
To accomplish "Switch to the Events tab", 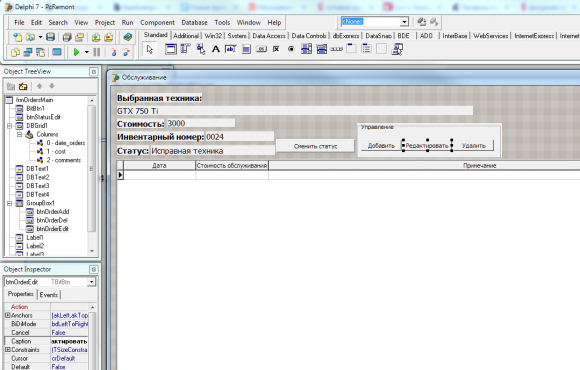I will 49,295.
